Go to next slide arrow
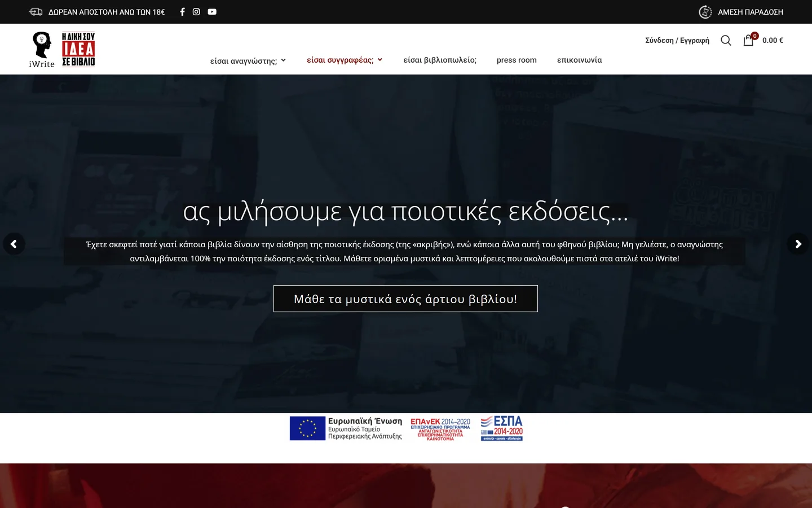Image resolution: width=812 pixels, height=508 pixels. coord(798,244)
